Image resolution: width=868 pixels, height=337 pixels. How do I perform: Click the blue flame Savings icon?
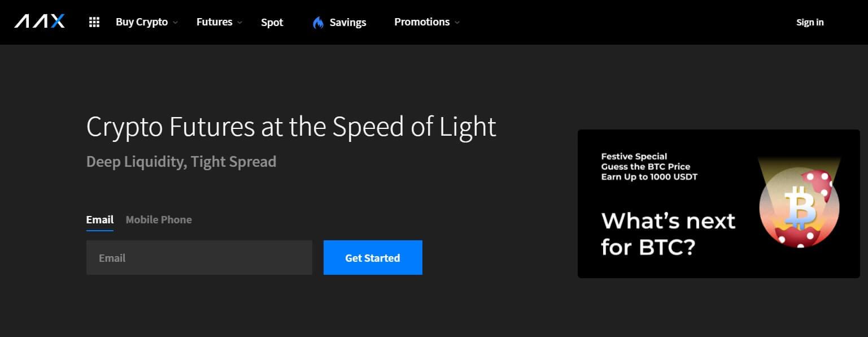pyautogui.click(x=318, y=23)
